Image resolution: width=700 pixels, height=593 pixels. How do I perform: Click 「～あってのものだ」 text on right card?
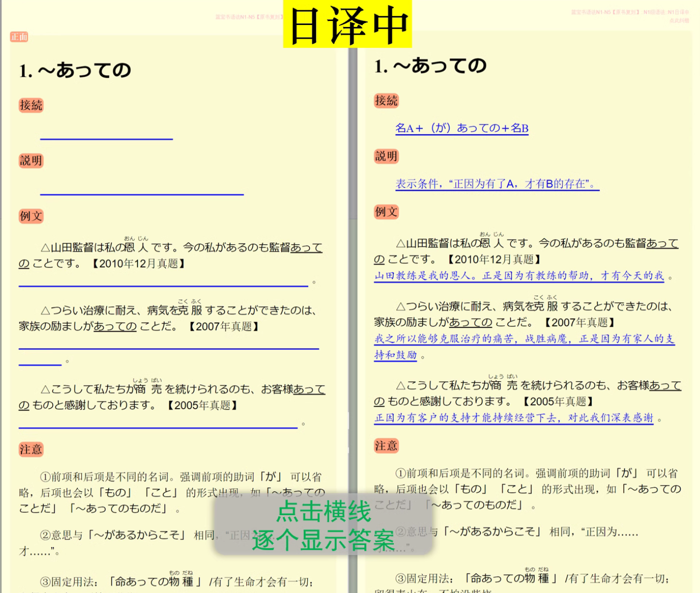click(x=475, y=505)
